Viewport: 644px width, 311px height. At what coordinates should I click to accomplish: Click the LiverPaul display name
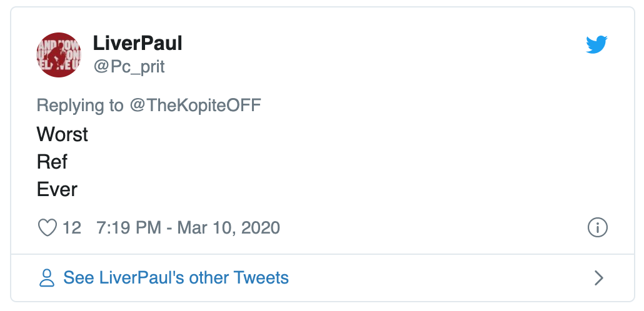138,43
